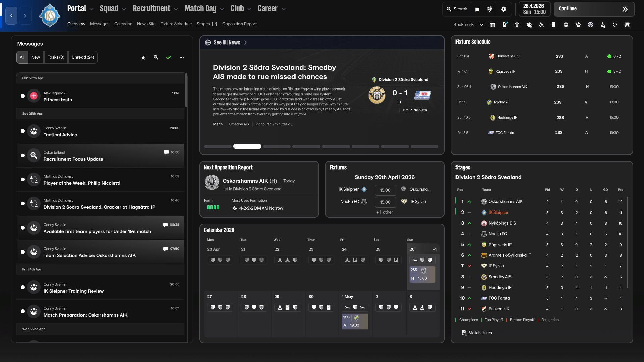Viewport: 644px width, 362px height.
Task: Click the shirt (kit) bookmark icon
Action: (x=517, y=25)
